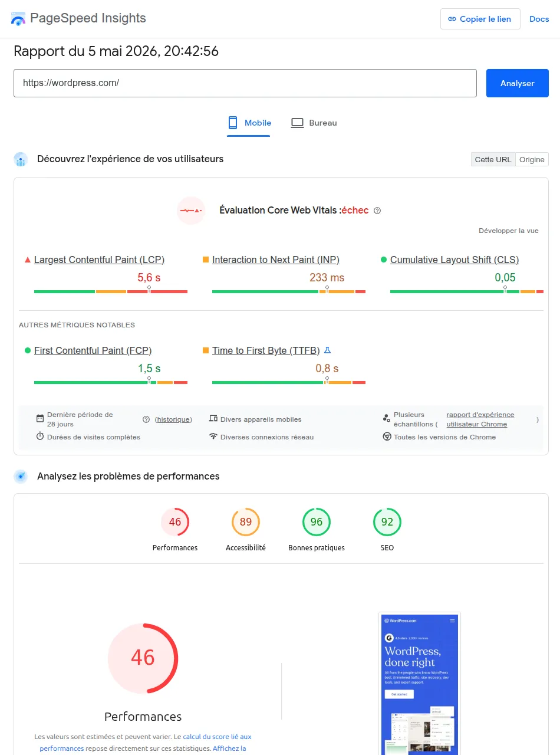Viewport: 560px width, 755px height.
Task: Click the Analyser button
Action: 518,83
